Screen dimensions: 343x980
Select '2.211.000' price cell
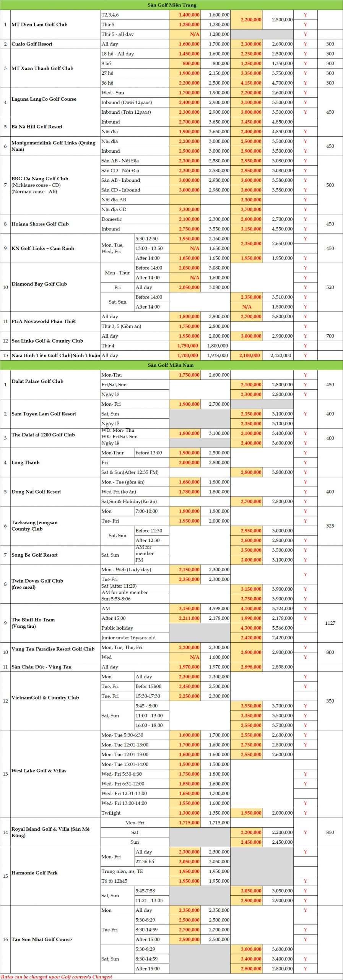185,618
